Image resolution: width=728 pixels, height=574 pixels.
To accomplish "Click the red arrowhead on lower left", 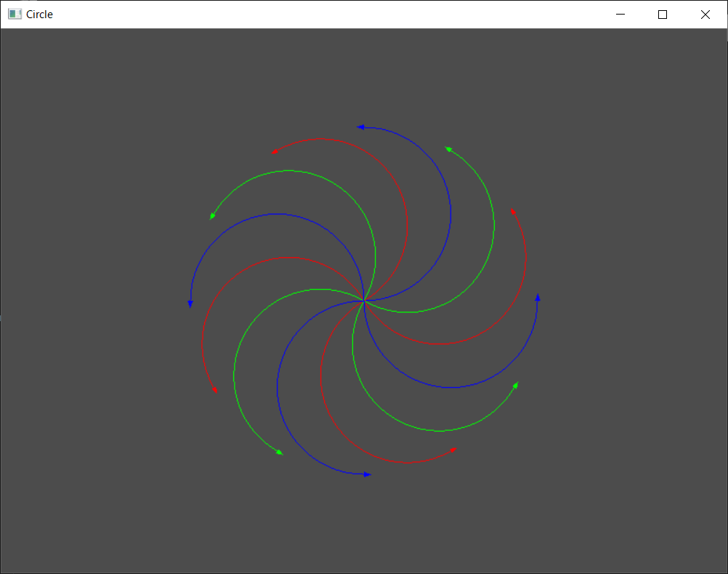I will pos(215,390).
